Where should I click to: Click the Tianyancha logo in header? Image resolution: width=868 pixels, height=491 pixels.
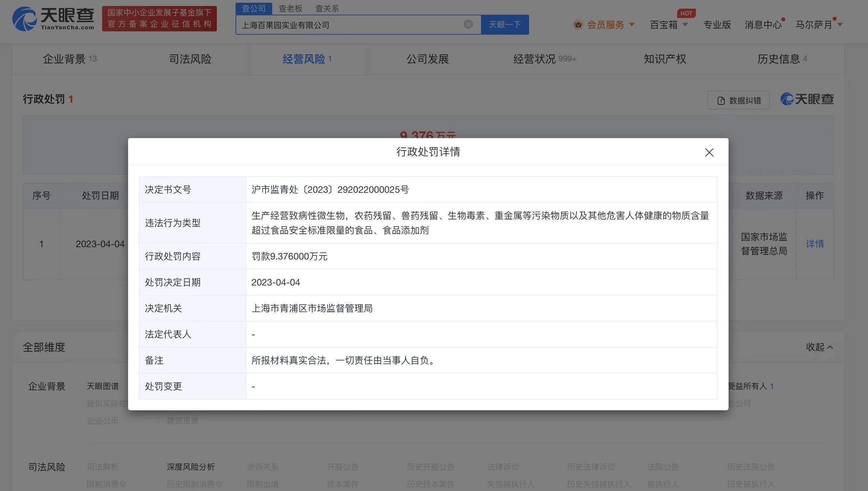(53, 19)
